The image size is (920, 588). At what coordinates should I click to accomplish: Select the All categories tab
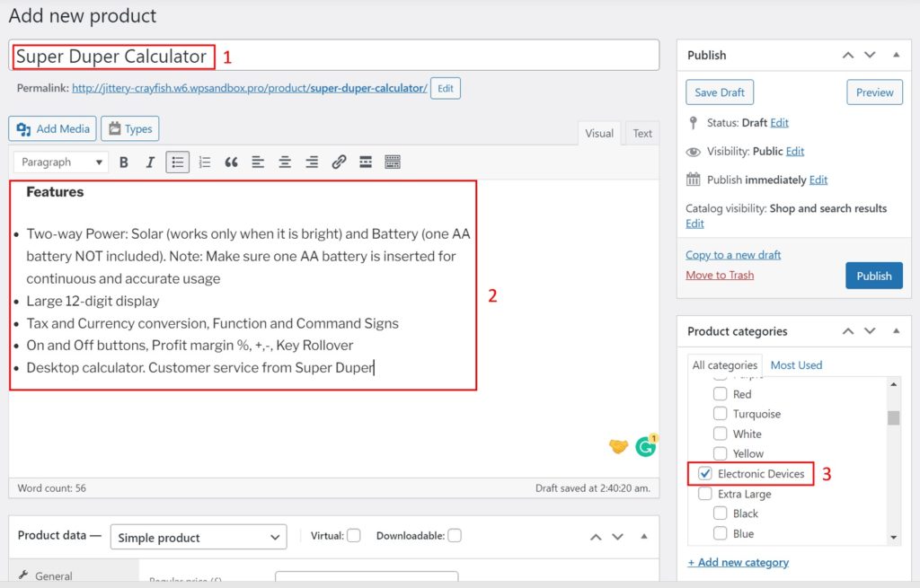pos(725,364)
